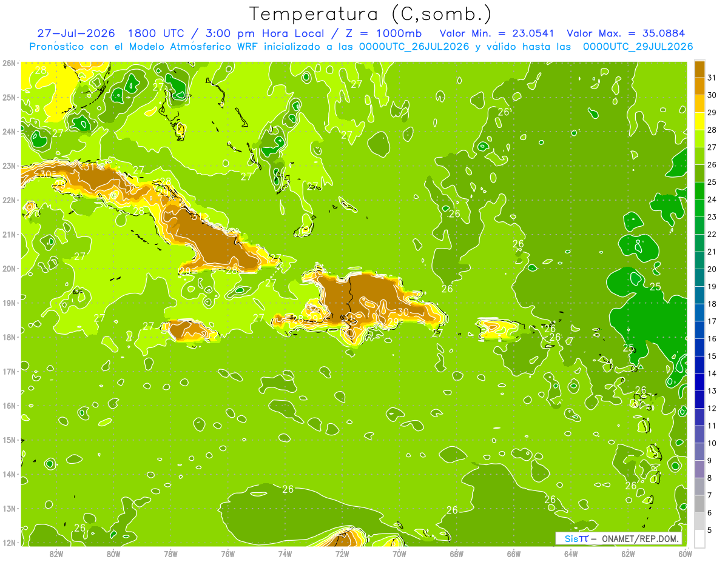Click the legend swatch between 29 and 30
Screen dimensions: 728x562
[x=699, y=104]
